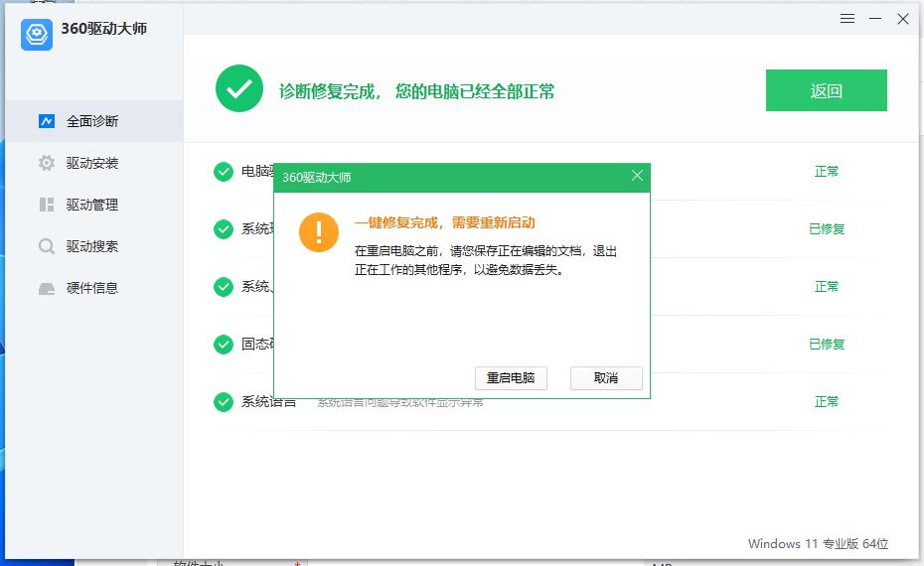This screenshot has width=924, height=566.
Task: Click the 一键修复完成，需要重新启动 heading
Action: [445, 222]
